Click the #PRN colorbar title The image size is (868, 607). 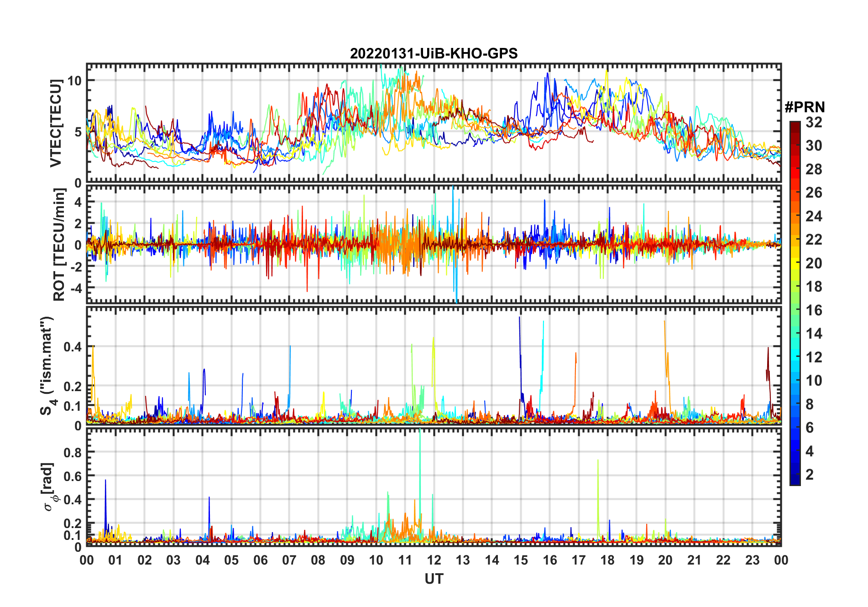point(805,107)
